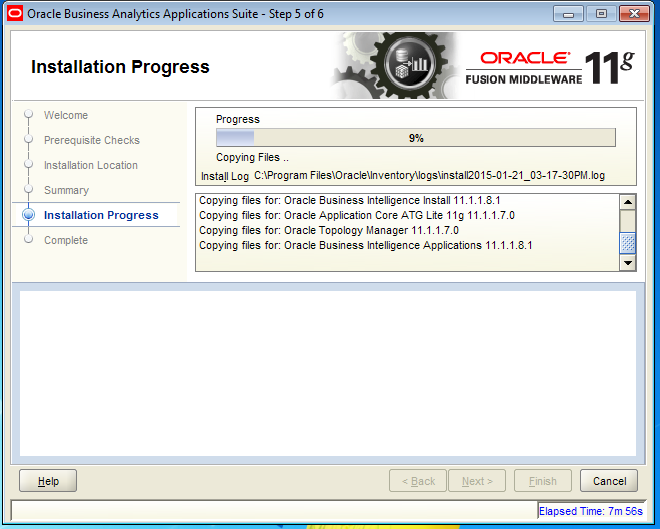
Task: Click the gear logo banner image
Action: pos(396,65)
